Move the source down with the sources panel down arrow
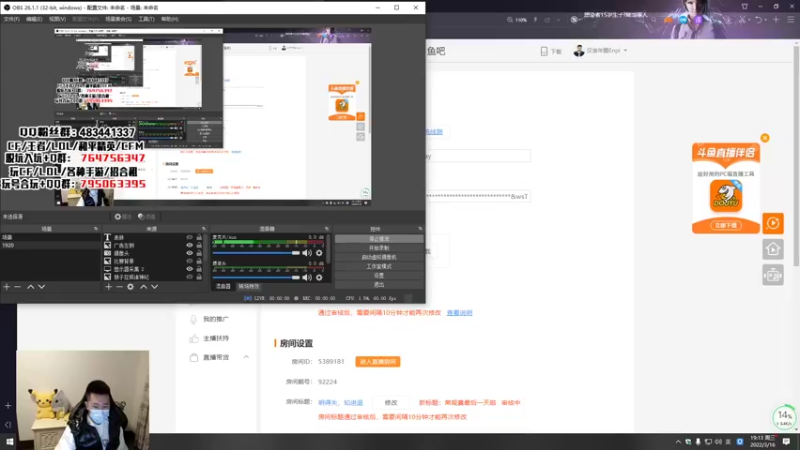The height and width of the screenshot is (450, 800). click(155, 287)
